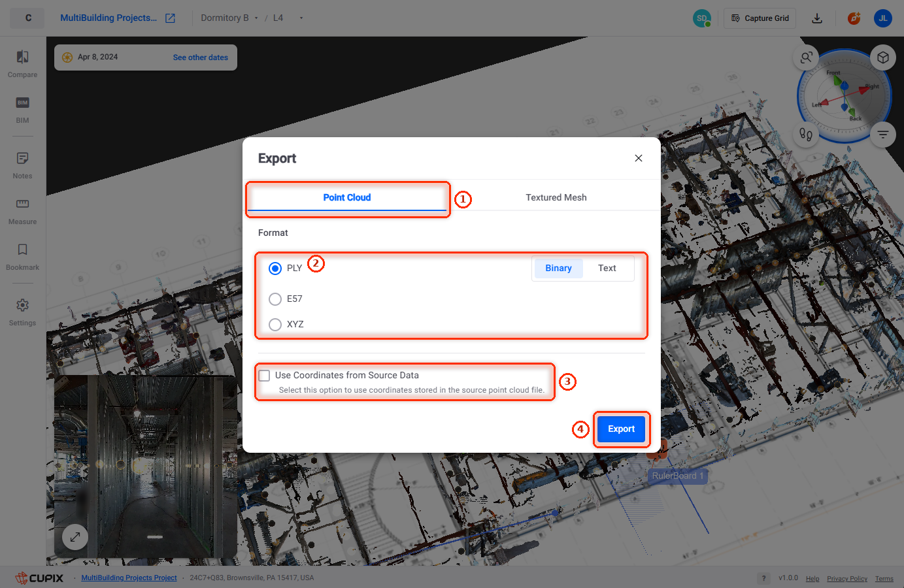Select the E57 format radio button
904x588 pixels.
click(x=275, y=299)
